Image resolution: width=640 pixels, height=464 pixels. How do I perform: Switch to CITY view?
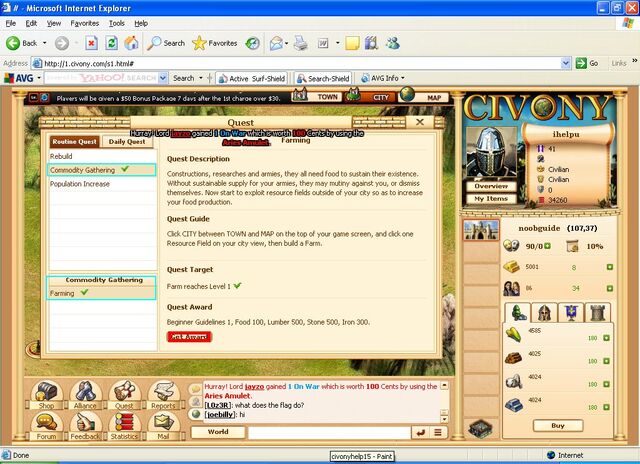click(x=371, y=97)
